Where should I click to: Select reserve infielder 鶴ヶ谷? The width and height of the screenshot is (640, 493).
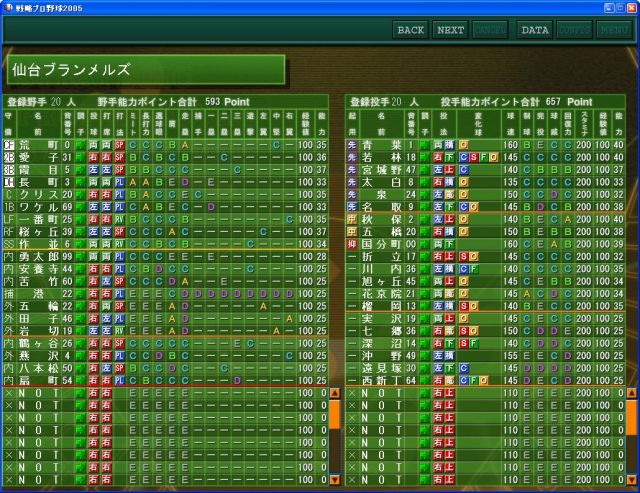(x=38, y=344)
